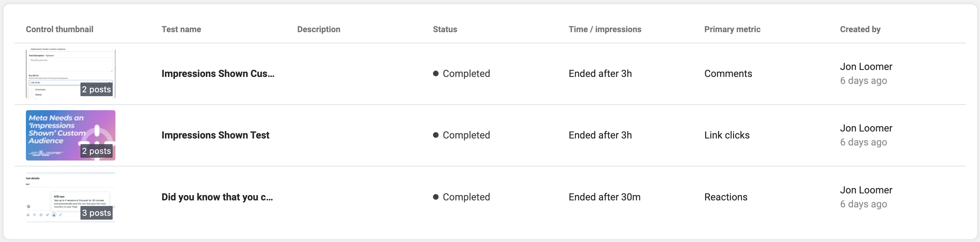Open the Impressions Shown Cus... test name
The width and height of the screenshot is (980, 242).
click(218, 73)
